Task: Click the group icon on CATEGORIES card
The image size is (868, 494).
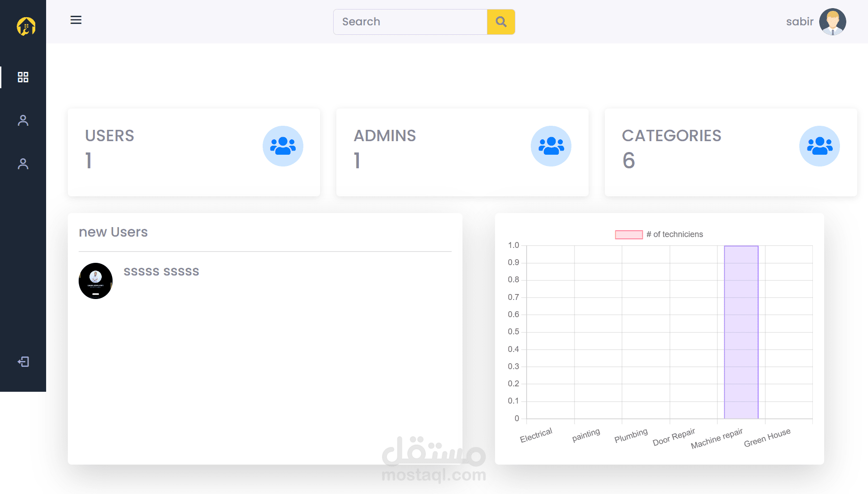Action: click(x=819, y=146)
